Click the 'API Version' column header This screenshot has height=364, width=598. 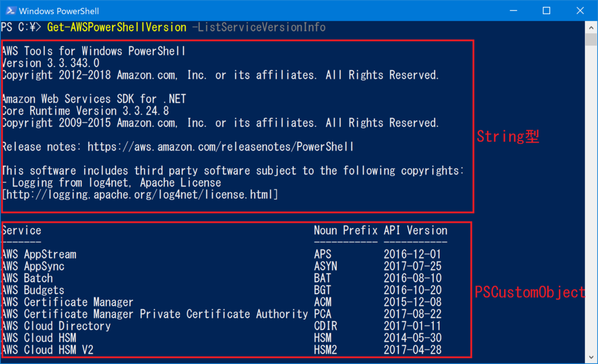pyautogui.click(x=415, y=230)
